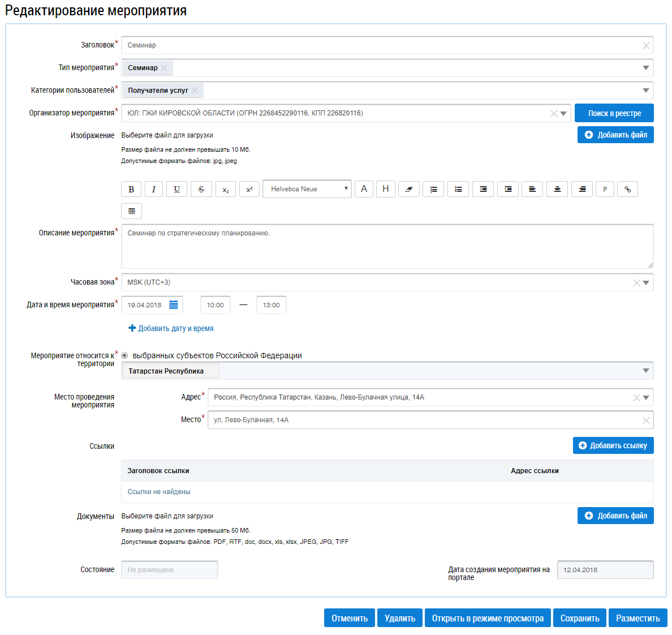Apply strikethrough formatting to text
The width and height of the screenshot is (672, 635).
pyautogui.click(x=201, y=189)
